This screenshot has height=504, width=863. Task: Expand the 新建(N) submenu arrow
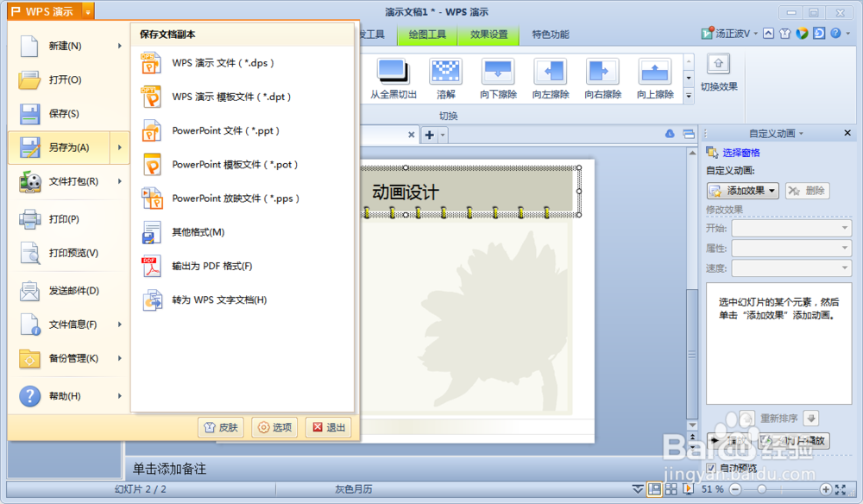coord(119,47)
